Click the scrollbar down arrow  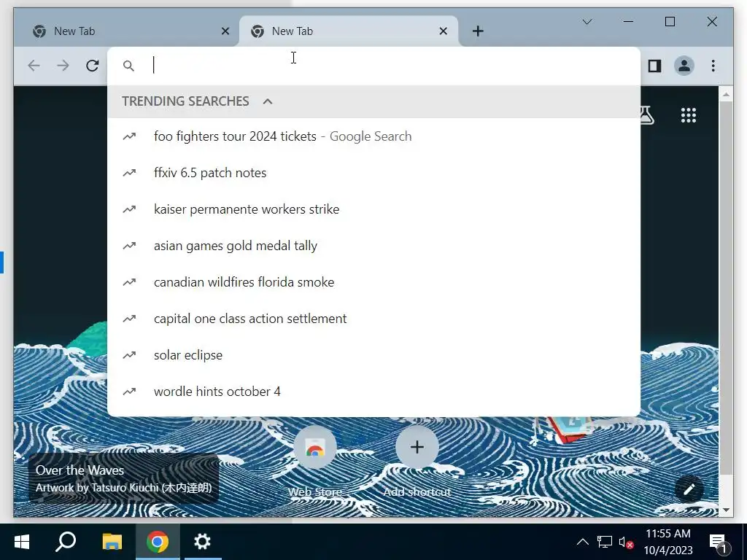pyautogui.click(x=726, y=510)
